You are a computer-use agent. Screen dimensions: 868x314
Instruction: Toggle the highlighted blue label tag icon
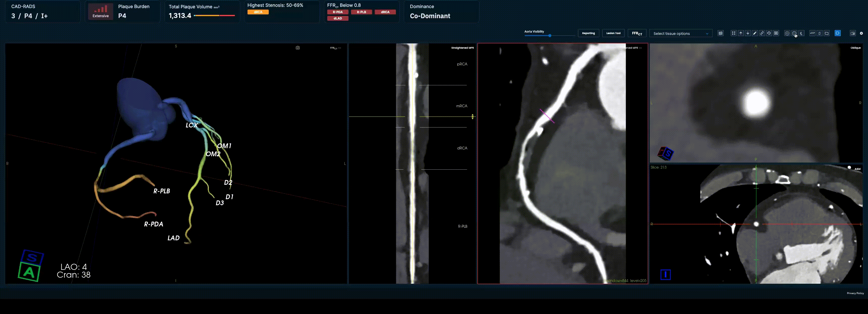pyautogui.click(x=838, y=33)
